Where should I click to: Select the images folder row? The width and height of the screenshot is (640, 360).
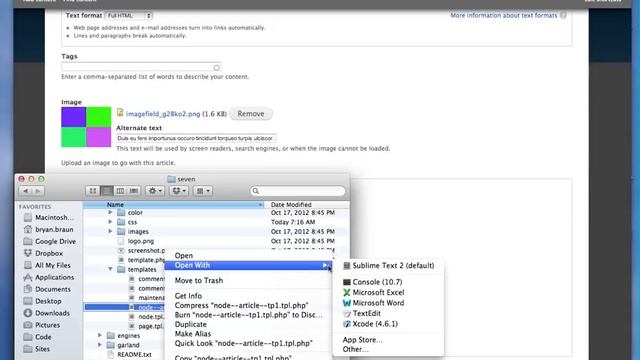[x=216, y=231]
